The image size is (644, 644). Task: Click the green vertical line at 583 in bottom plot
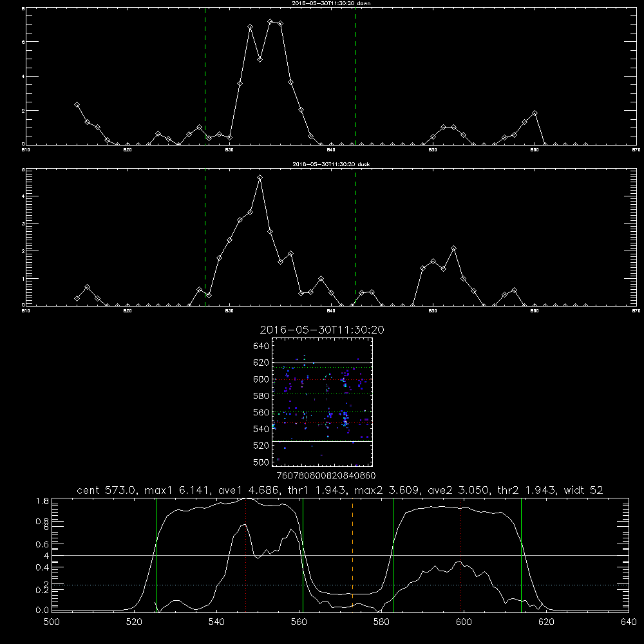click(393, 554)
